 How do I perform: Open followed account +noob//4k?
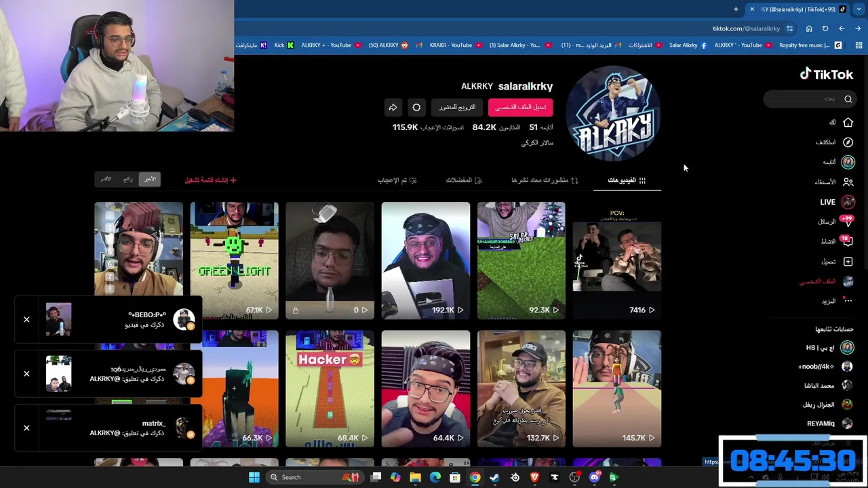[825, 367]
